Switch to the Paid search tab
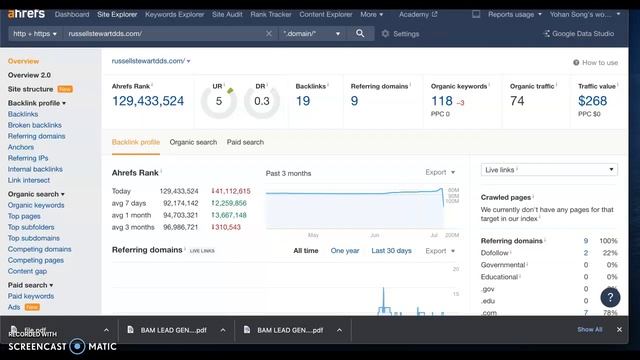The width and height of the screenshot is (640, 360). (x=245, y=142)
